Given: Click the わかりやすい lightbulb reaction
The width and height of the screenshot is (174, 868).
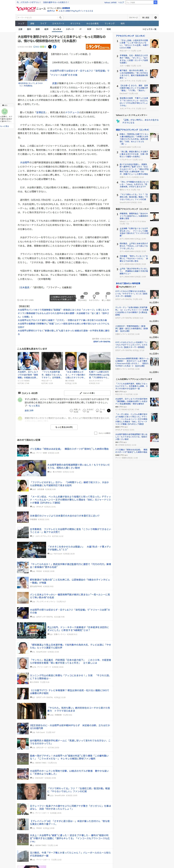Looking at the screenshot, I should (94, 297).
